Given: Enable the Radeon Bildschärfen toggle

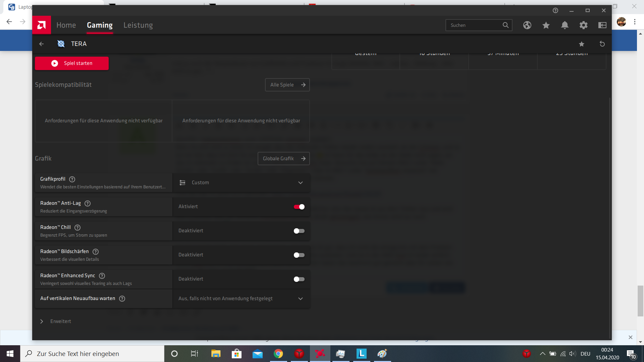Looking at the screenshot, I should (299, 255).
